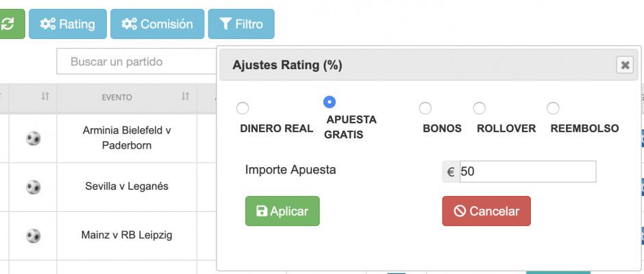Click the green refresh icon button

point(11,24)
